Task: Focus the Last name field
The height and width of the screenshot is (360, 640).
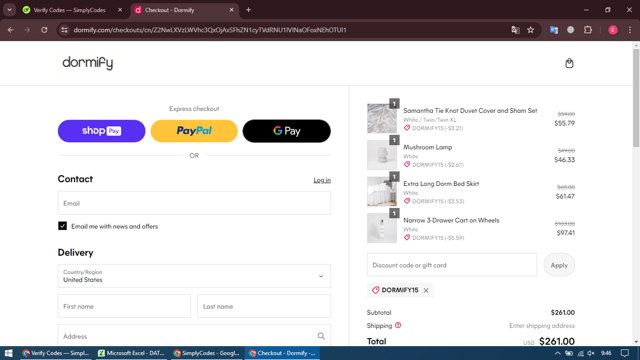Action: tap(264, 306)
